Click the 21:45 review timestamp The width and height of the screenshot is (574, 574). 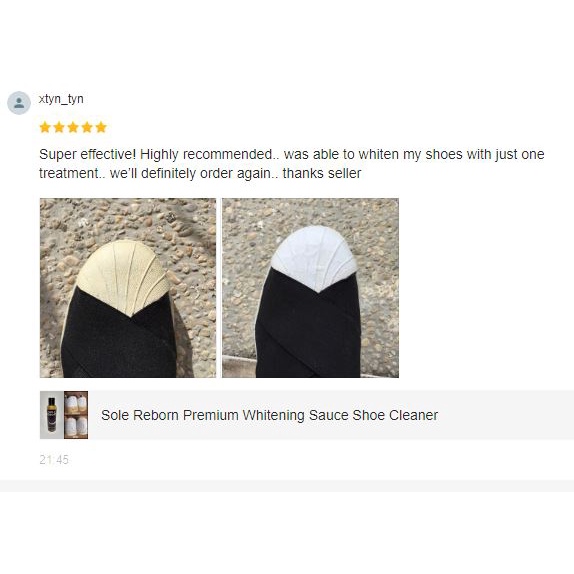coord(54,459)
